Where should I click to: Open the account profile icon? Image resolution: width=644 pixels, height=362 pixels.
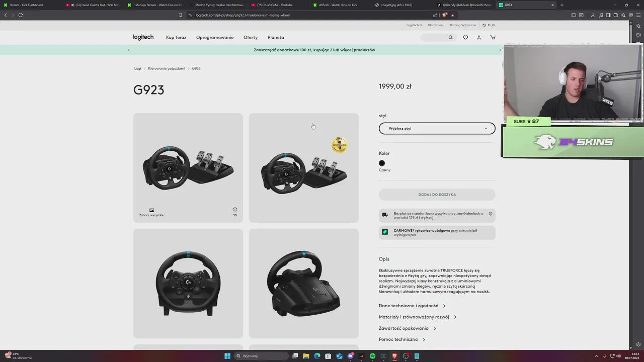tap(479, 38)
